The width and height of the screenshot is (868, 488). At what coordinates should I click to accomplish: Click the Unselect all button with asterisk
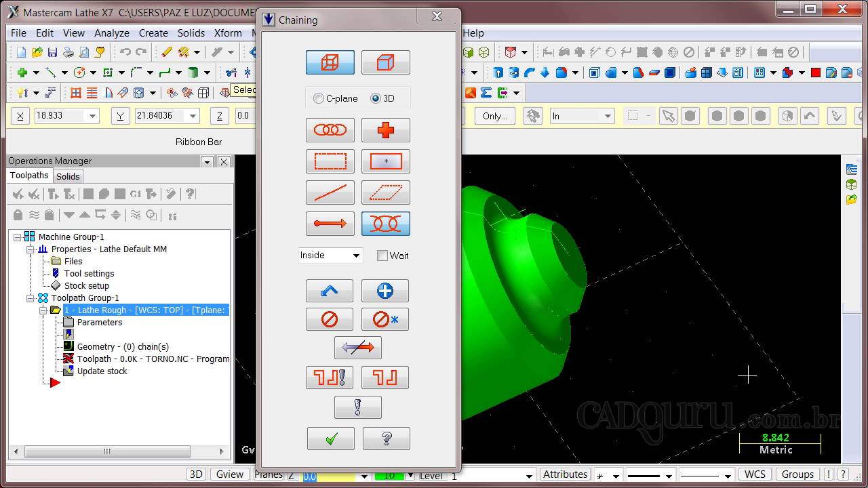(x=385, y=319)
